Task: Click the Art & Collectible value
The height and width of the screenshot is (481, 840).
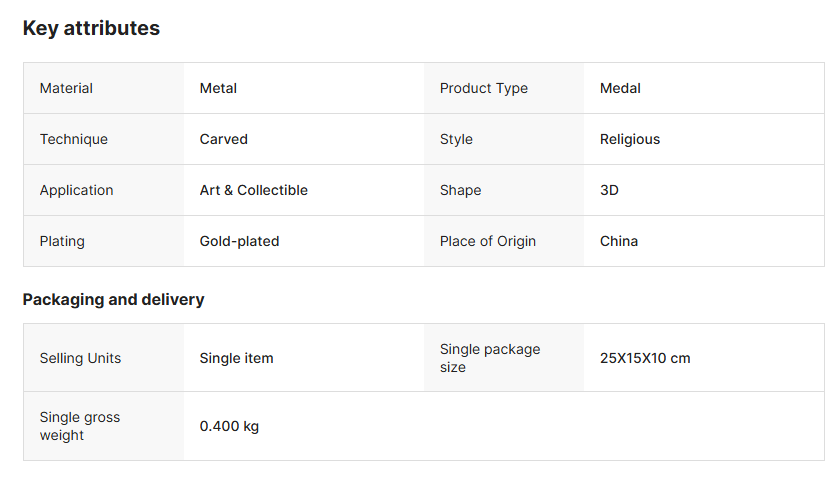Action: tap(254, 190)
